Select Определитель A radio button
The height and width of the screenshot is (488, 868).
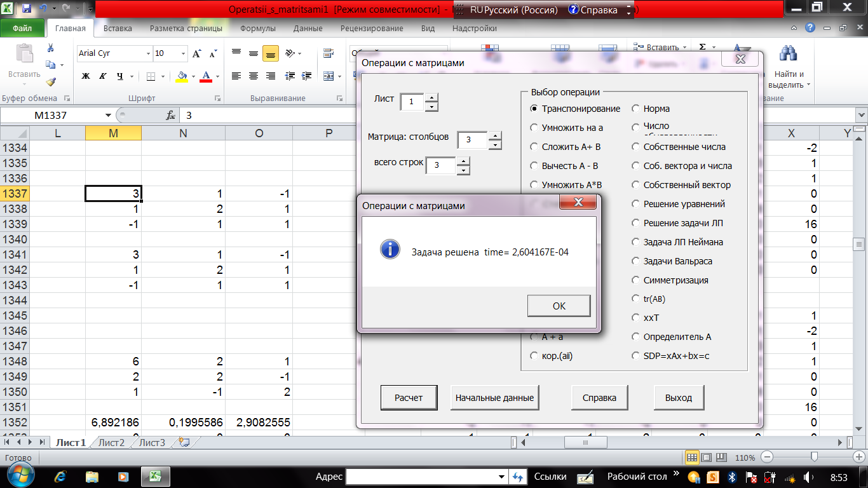click(x=636, y=337)
